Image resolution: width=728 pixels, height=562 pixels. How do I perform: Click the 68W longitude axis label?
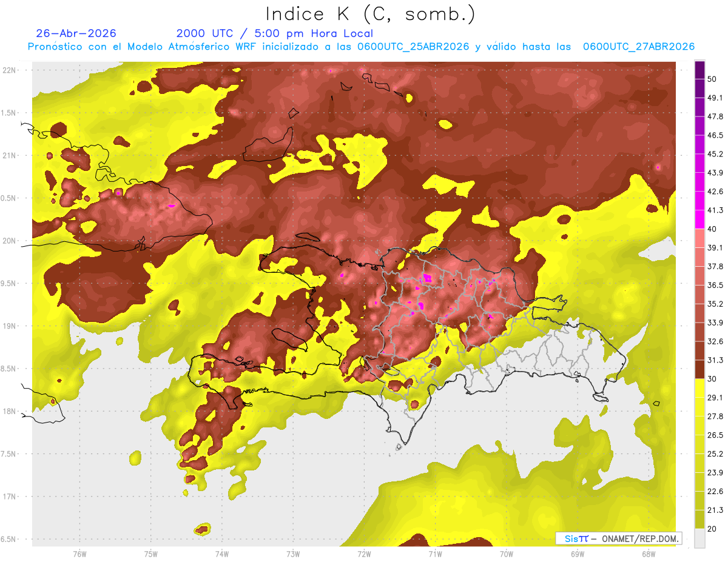click(x=649, y=554)
